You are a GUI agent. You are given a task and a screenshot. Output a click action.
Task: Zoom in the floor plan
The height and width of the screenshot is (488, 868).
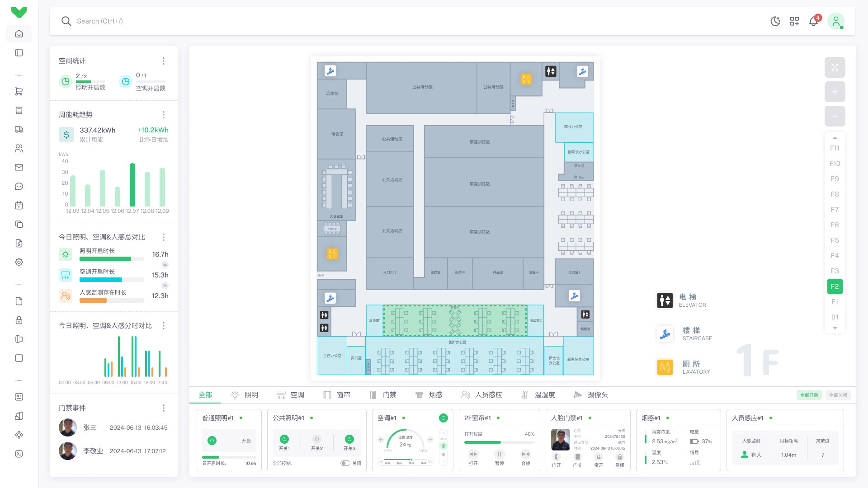(x=835, y=92)
